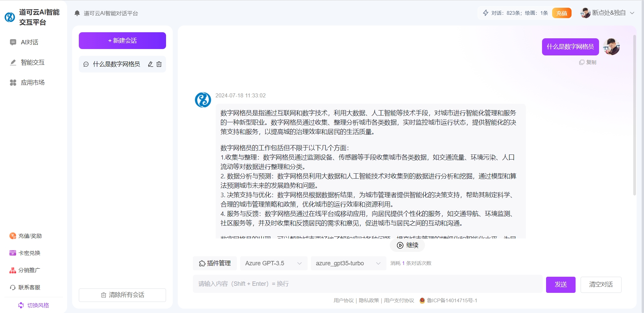Click 继续 to continue the response

click(x=407, y=245)
